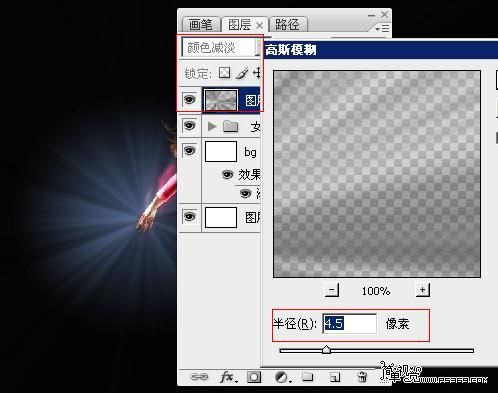
Task: Expand the layer group triangle
Action: [212, 126]
